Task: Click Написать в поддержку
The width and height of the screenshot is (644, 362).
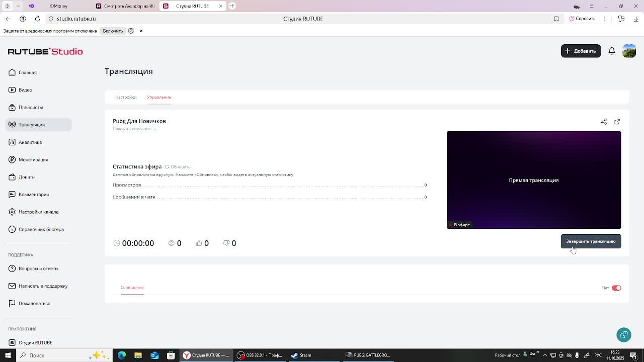Action: coord(38,286)
